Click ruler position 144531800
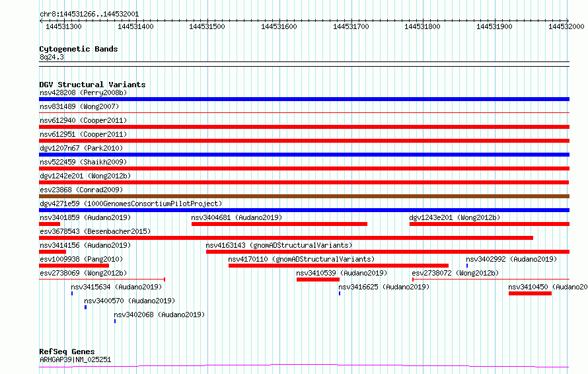 coord(422,26)
